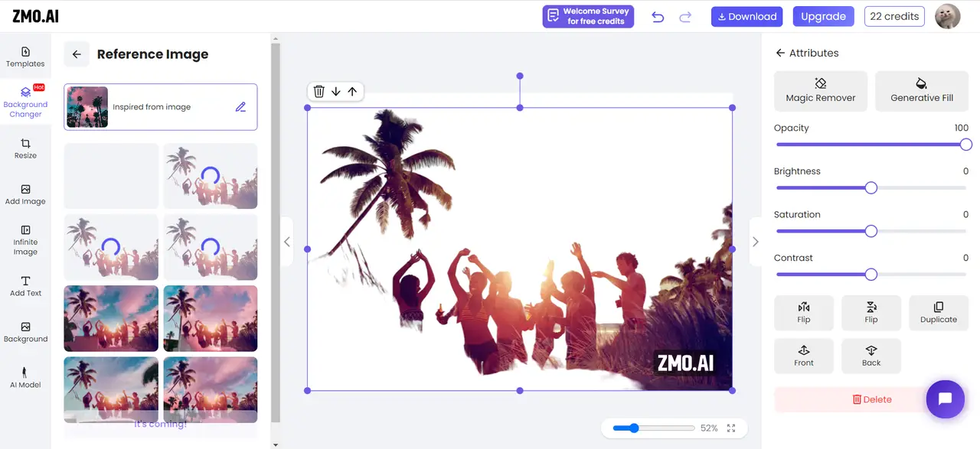
Task: View the 22 credits balance
Action: [894, 16]
